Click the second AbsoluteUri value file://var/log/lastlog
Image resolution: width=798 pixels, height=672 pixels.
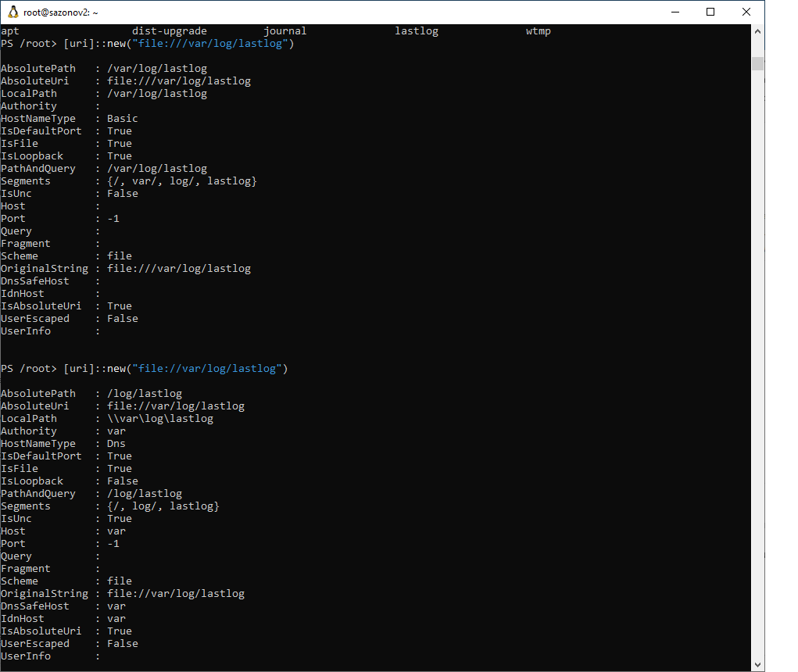coord(176,406)
